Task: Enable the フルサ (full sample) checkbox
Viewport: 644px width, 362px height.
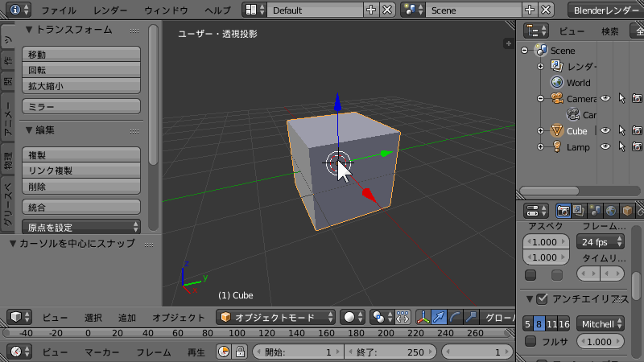Action: (530, 341)
